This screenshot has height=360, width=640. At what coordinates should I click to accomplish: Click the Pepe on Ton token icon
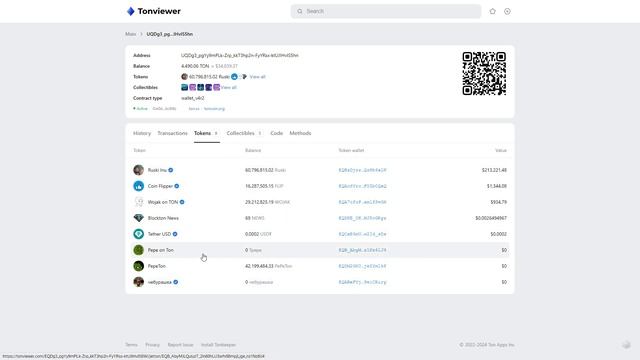click(138, 250)
